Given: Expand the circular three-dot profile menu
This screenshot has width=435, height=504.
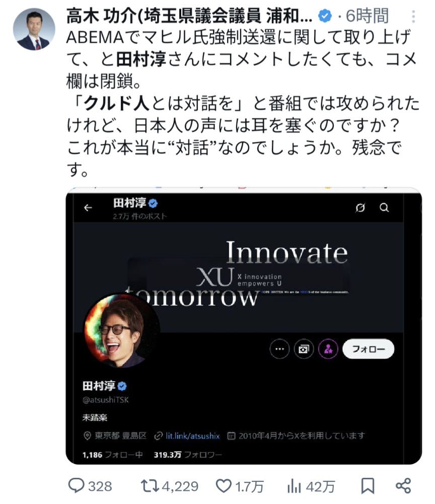Looking at the screenshot, I should (x=279, y=349).
